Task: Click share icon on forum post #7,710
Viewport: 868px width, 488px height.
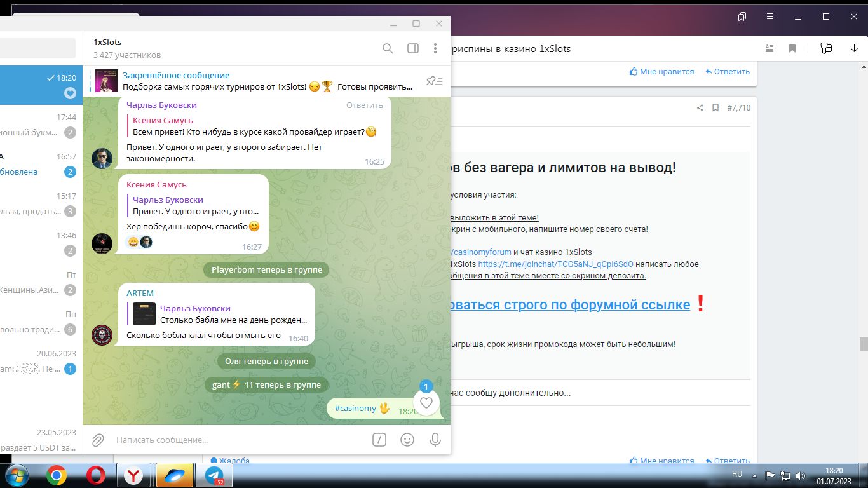Action: click(700, 108)
